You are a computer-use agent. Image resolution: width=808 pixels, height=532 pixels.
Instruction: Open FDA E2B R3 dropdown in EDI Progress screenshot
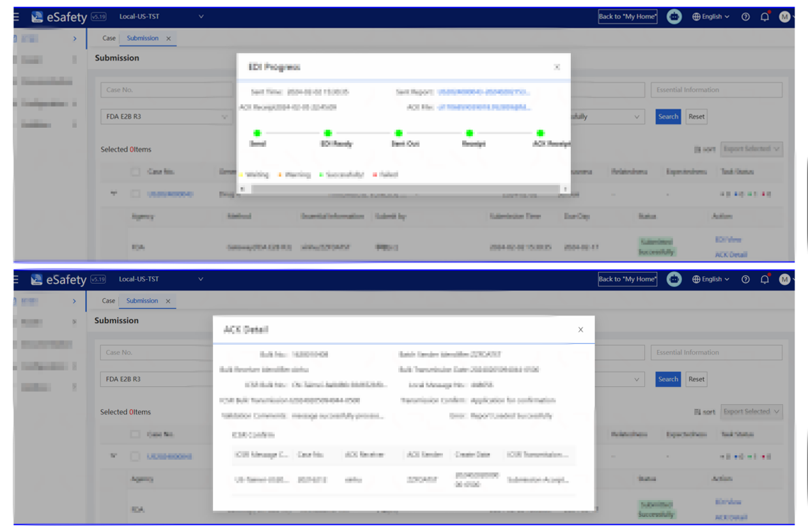pyautogui.click(x=166, y=117)
